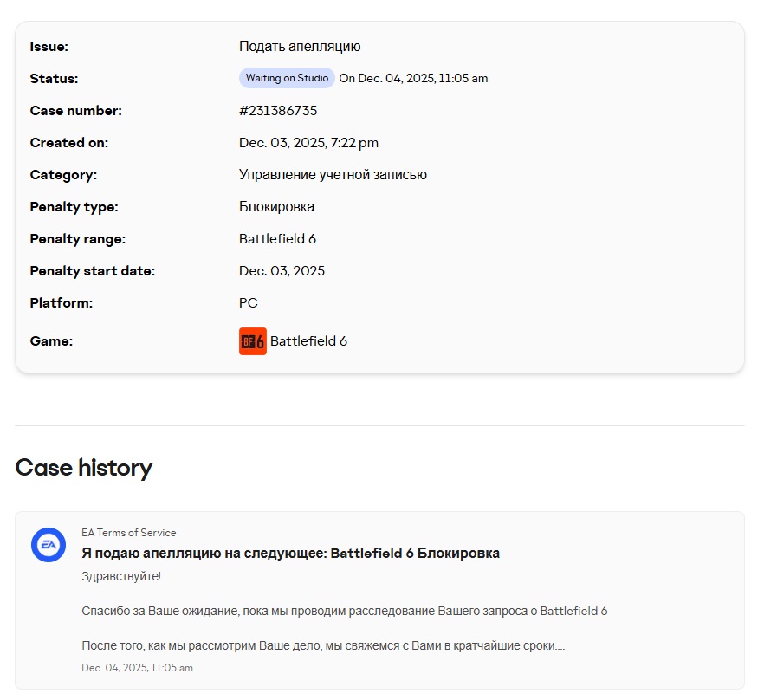This screenshot has height=700, width=777.
Task: Click the Case history heading
Action: (x=84, y=468)
